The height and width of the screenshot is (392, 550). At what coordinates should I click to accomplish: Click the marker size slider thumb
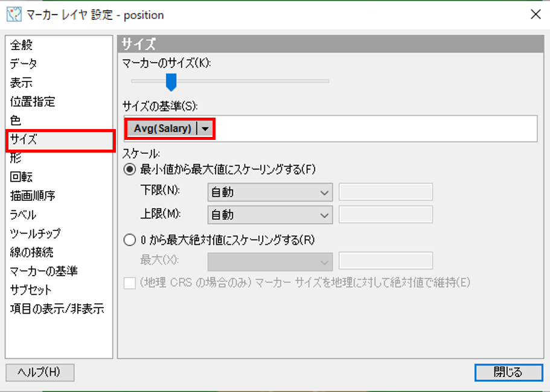171,82
